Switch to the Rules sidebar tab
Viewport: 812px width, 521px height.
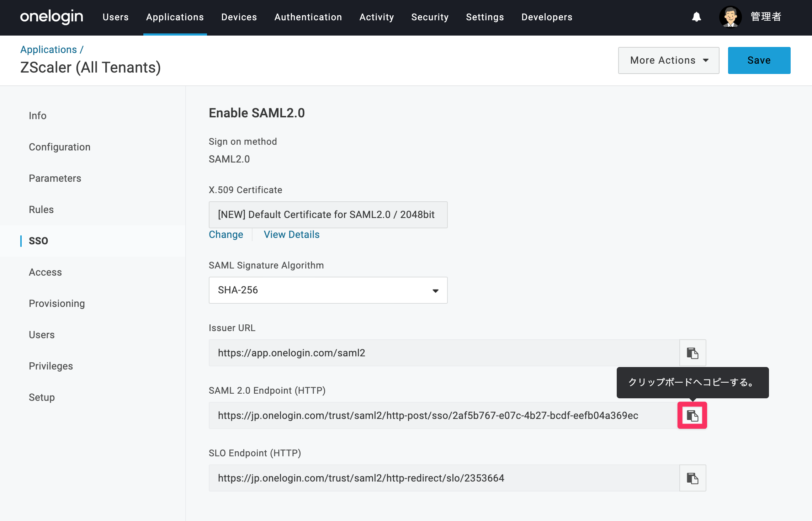coord(41,209)
